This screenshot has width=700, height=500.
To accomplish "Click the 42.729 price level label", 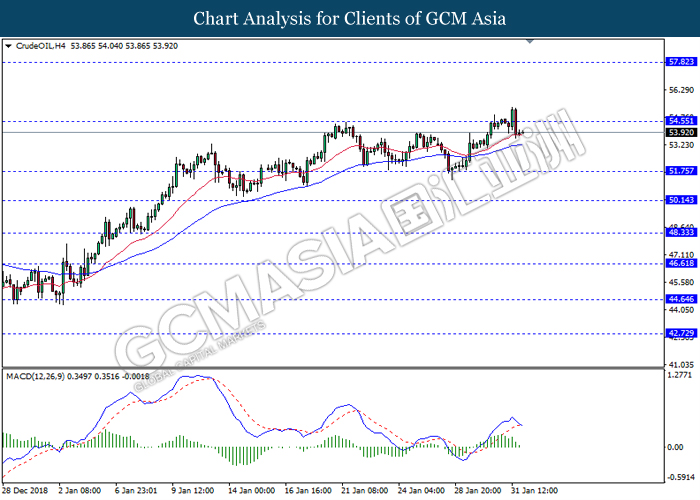I will [x=681, y=333].
